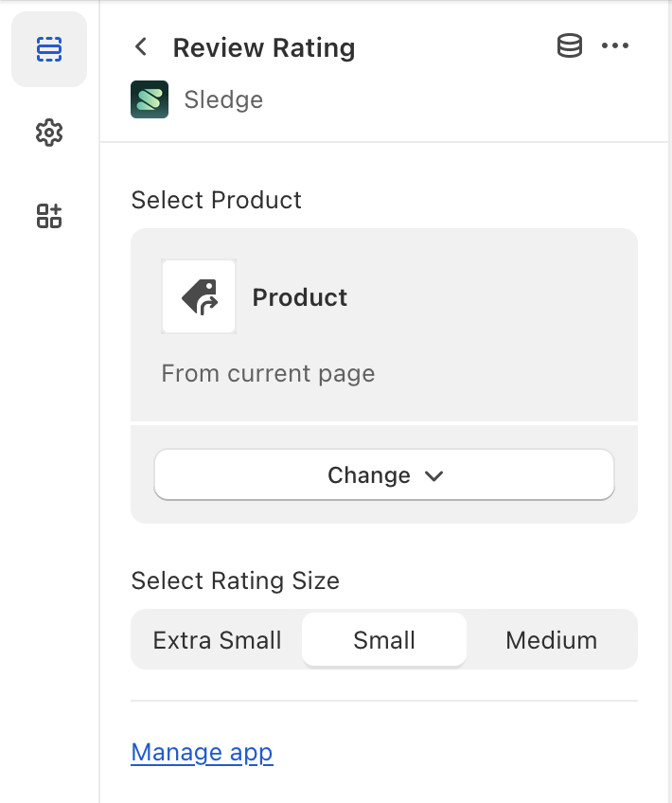Viewport: 672px width, 803px height.
Task: Switch to the Medium rating size
Action: pyautogui.click(x=551, y=639)
